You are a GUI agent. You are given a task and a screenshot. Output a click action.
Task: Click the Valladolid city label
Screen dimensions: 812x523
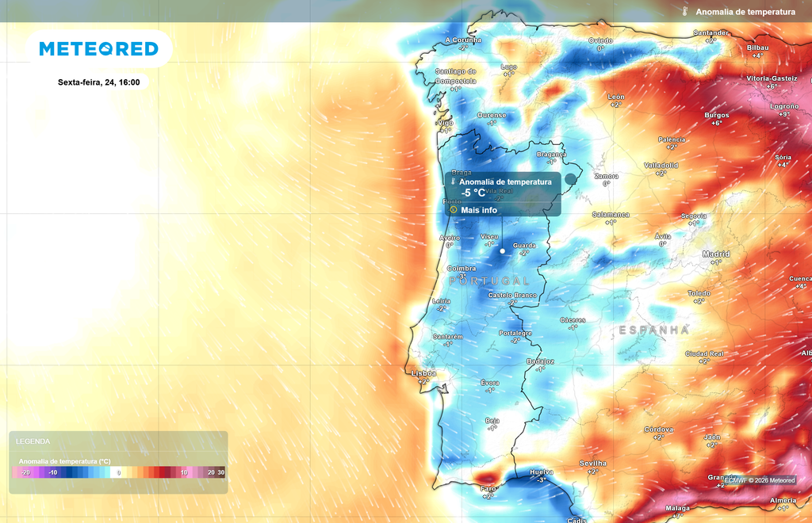pos(661,166)
